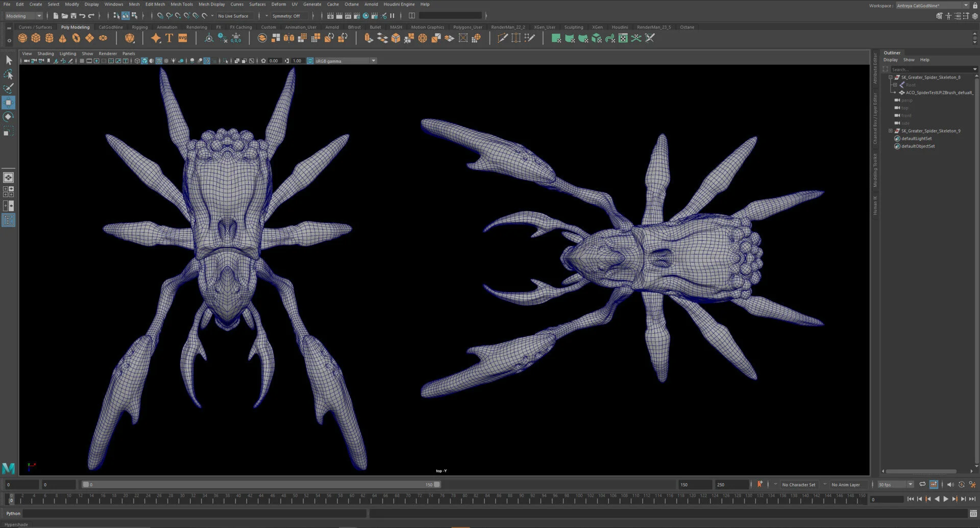Toggle viewport grid display
The image size is (980, 528).
[x=82, y=61]
